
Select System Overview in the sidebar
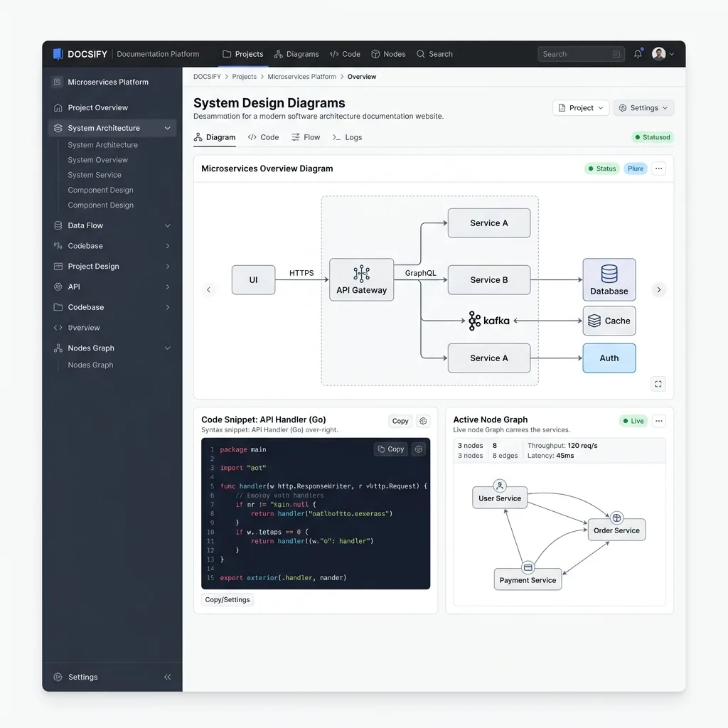click(x=97, y=160)
